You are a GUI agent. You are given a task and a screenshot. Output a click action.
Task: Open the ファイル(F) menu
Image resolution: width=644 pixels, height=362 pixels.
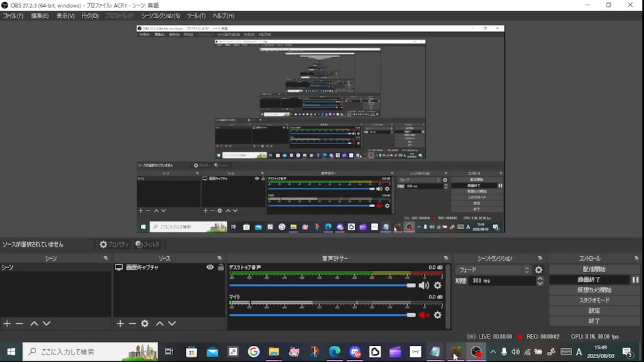(13, 16)
